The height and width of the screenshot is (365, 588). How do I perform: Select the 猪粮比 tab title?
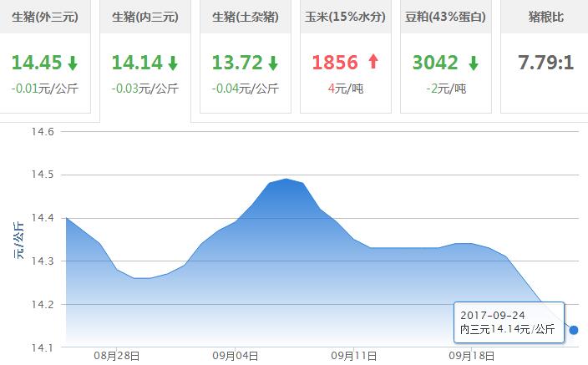545,17
